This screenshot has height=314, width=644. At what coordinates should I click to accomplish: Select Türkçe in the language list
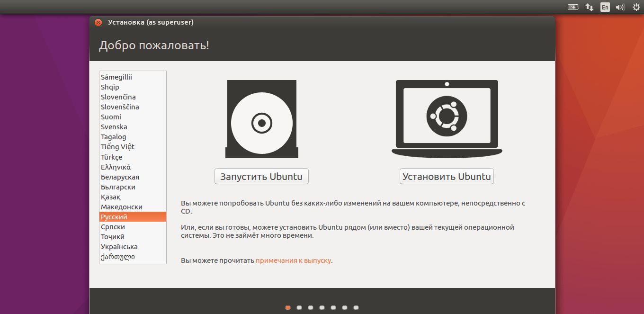(133, 157)
